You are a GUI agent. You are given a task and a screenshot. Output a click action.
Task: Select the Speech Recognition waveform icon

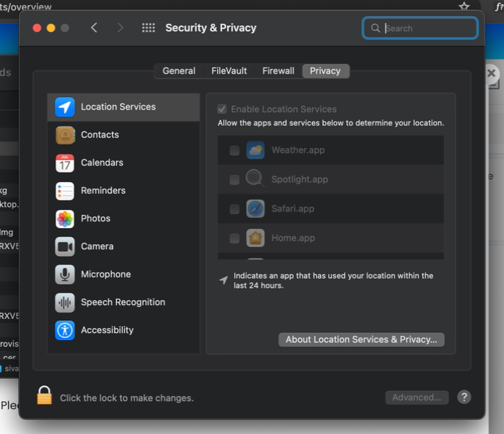pos(65,303)
